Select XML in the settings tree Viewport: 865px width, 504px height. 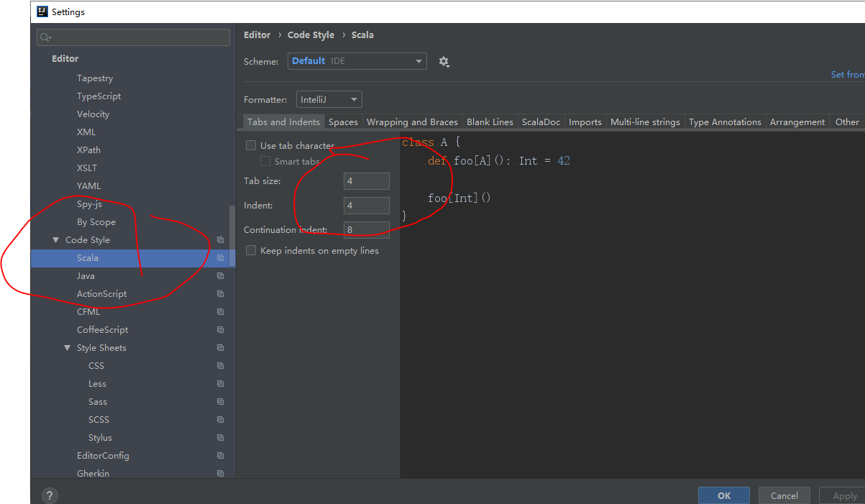tap(86, 132)
